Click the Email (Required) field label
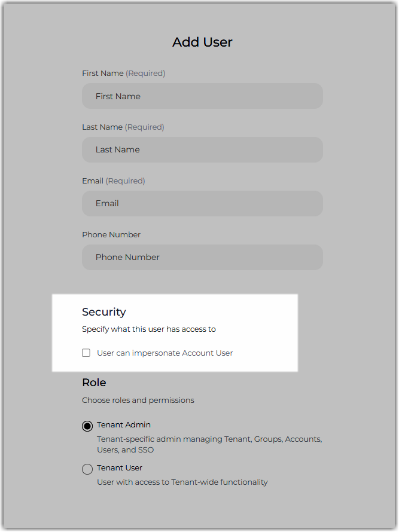The image size is (399, 532). click(114, 181)
